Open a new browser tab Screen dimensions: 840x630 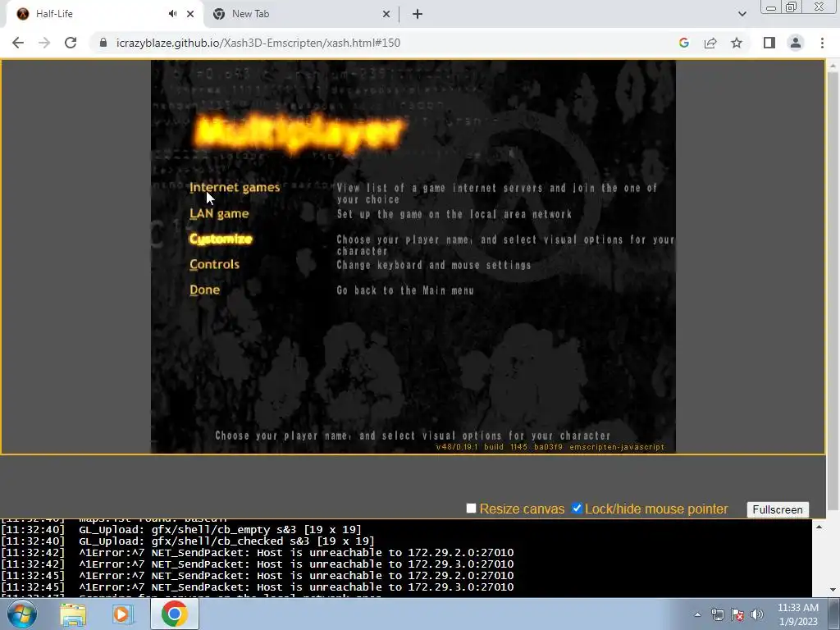[418, 14]
